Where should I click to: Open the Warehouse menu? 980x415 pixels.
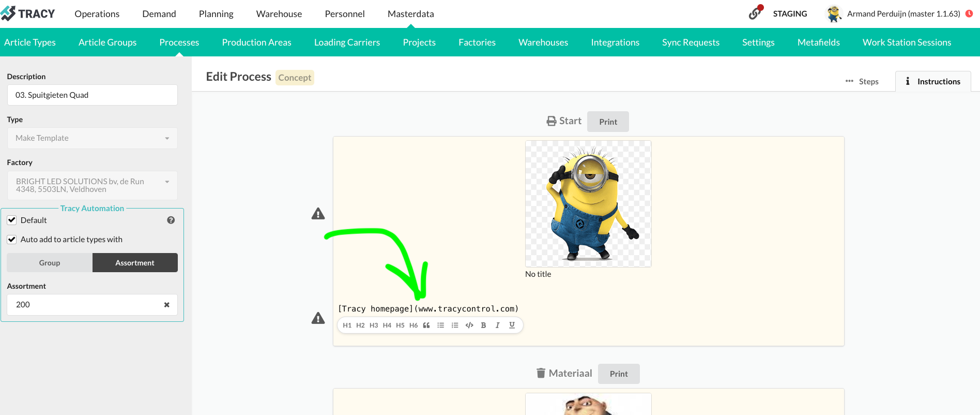pos(279,14)
